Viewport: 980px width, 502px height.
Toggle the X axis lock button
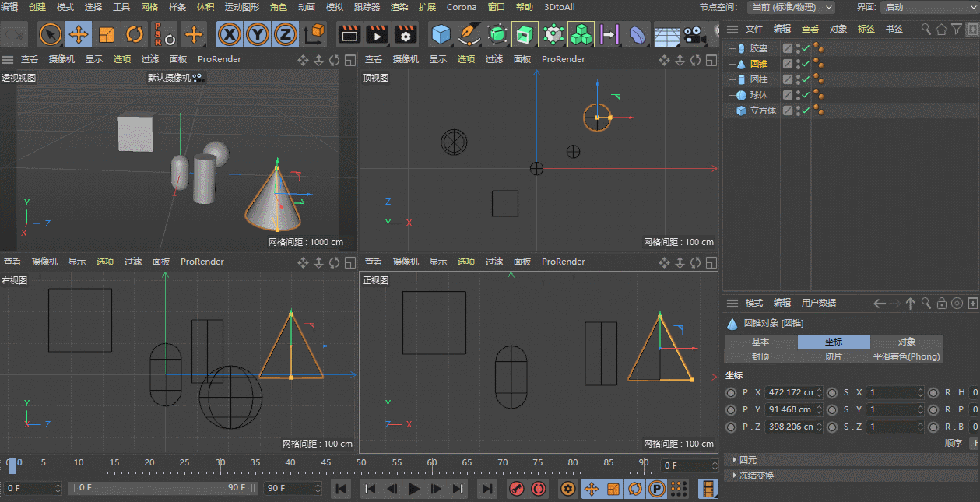pos(229,34)
